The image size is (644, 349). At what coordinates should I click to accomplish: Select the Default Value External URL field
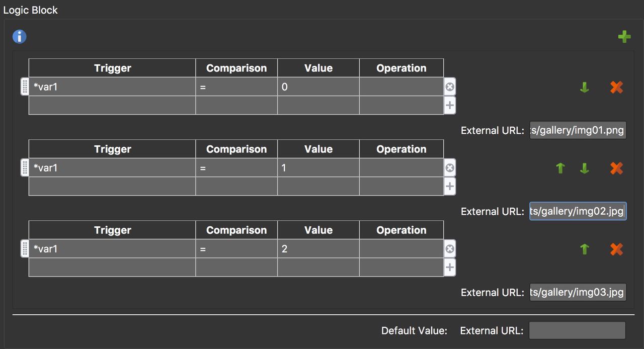(577, 330)
